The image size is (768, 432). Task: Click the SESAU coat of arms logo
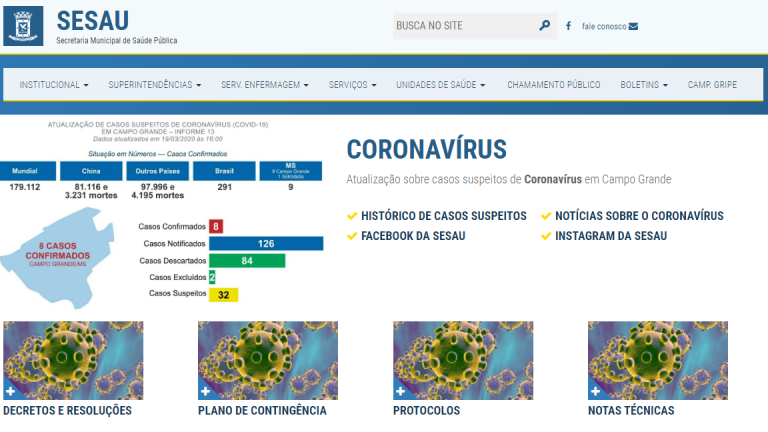[24, 27]
